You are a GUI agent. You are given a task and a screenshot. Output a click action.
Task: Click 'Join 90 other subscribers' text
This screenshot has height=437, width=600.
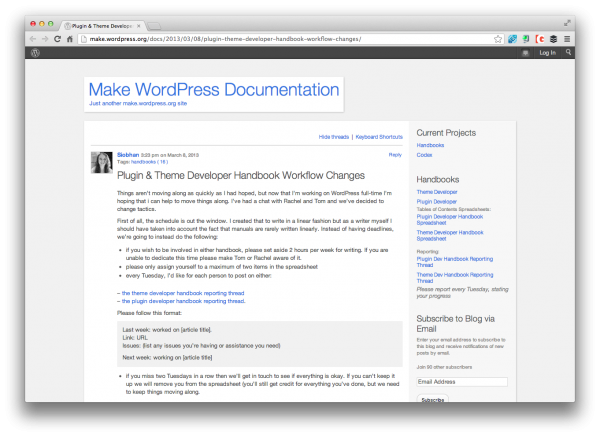click(x=444, y=367)
